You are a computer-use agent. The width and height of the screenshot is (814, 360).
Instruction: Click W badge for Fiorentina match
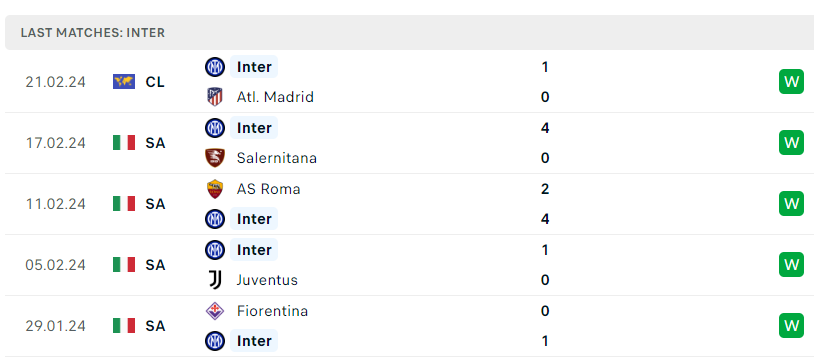(x=791, y=326)
